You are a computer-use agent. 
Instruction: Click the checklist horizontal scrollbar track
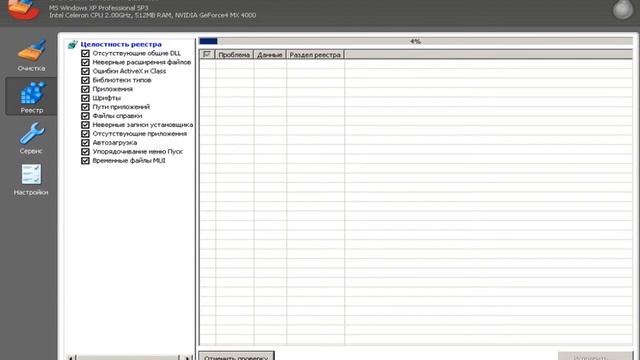coord(129,358)
